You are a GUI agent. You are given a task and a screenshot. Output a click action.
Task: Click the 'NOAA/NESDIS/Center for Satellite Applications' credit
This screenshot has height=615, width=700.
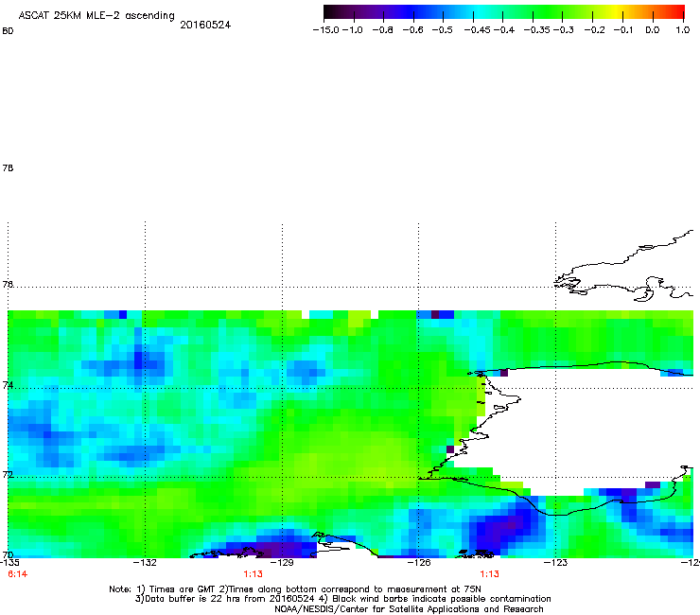pos(409,609)
